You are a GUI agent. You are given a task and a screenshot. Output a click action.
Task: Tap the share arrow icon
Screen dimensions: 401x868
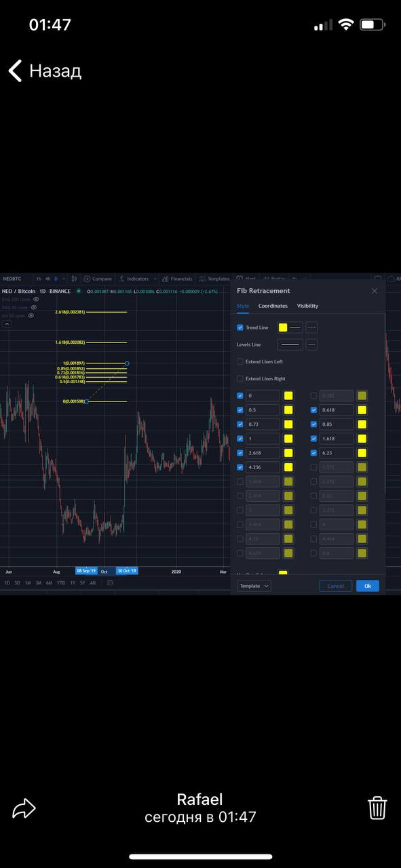pyautogui.click(x=23, y=808)
